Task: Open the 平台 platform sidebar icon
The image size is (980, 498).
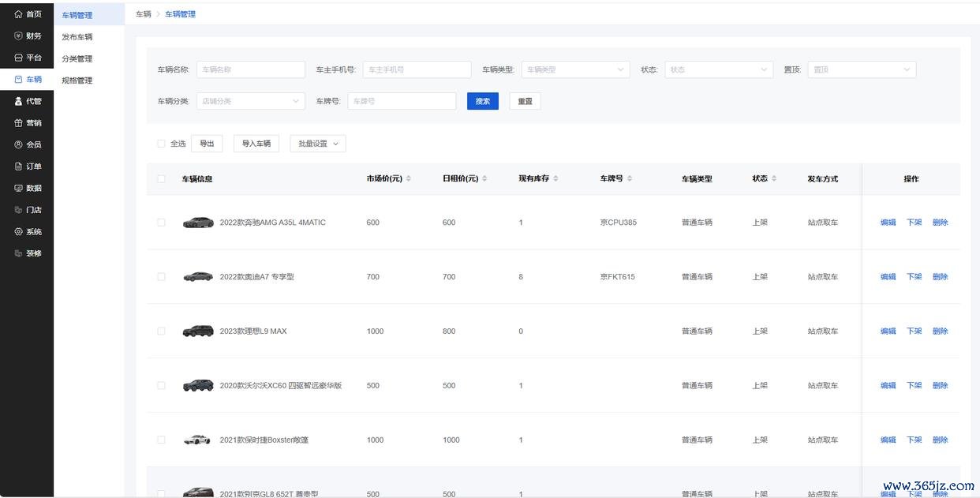Action: 19,58
